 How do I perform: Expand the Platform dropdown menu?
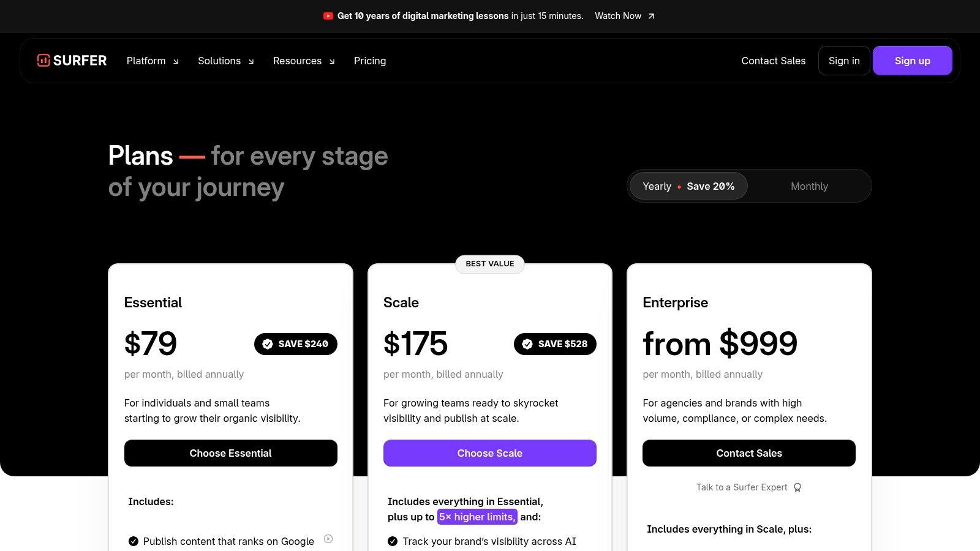153,61
